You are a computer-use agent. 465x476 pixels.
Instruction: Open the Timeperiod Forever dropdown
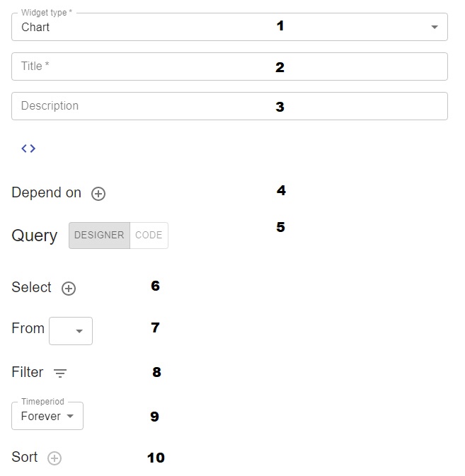47,417
